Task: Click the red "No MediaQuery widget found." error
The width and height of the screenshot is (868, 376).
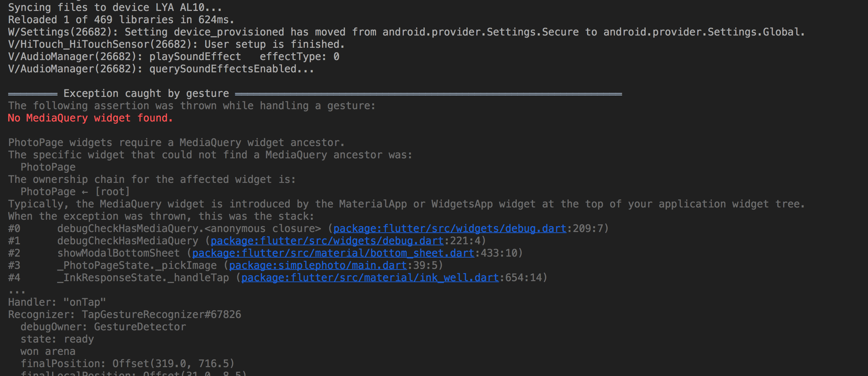Action: coord(90,118)
